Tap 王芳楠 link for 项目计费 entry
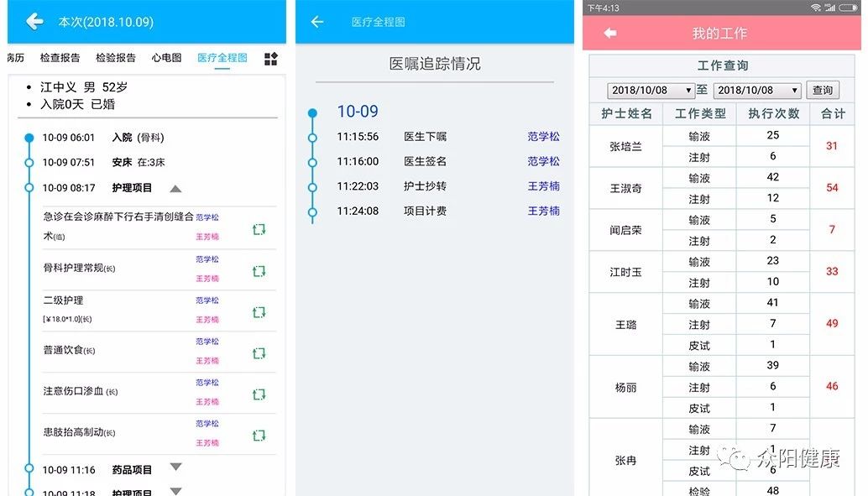Image resolution: width=868 pixels, height=496 pixels. tap(543, 211)
